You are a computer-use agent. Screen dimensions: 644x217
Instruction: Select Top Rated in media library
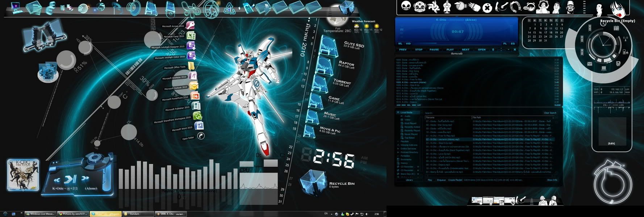coord(409,138)
